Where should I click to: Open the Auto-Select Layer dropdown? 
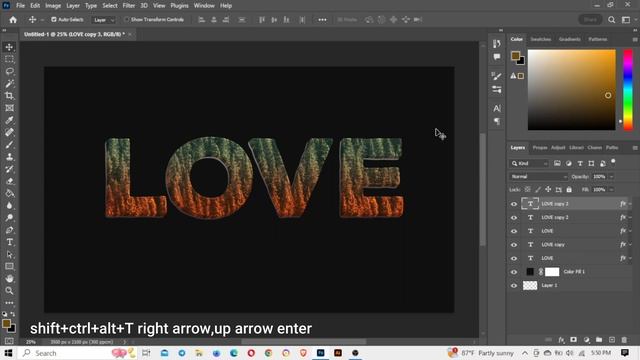coord(104,20)
